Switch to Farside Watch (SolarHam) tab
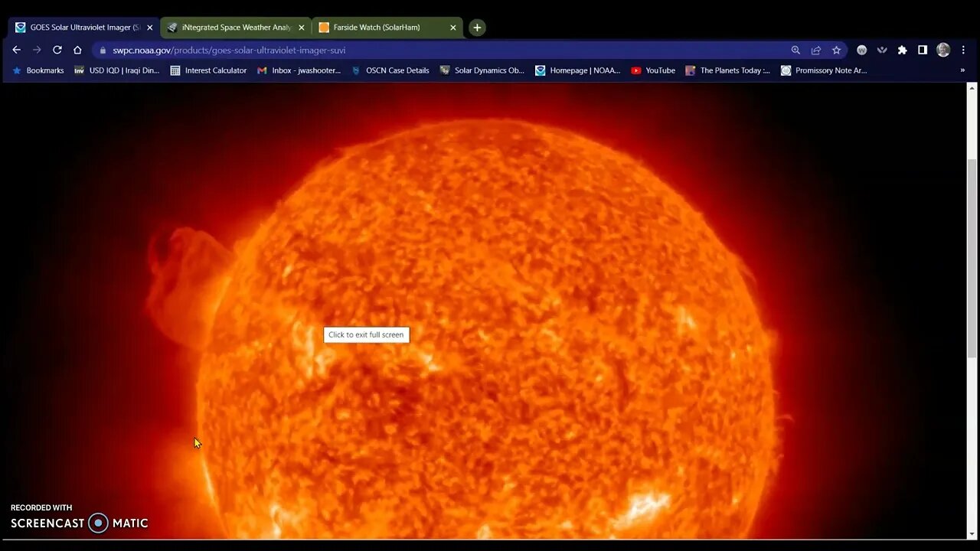The image size is (980, 551). coord(387,28)
